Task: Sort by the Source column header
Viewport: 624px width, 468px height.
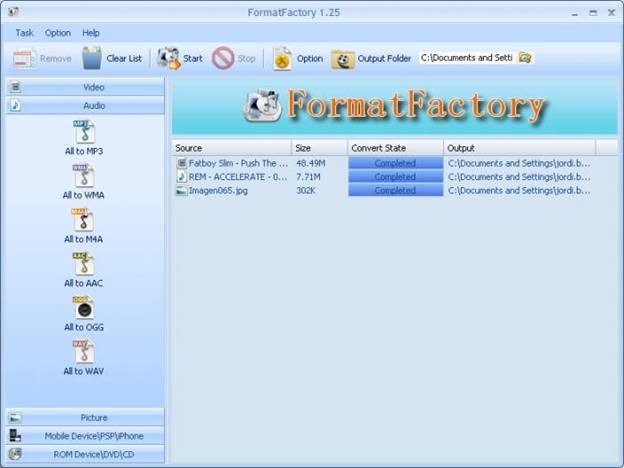Action: tap(232, 148)
